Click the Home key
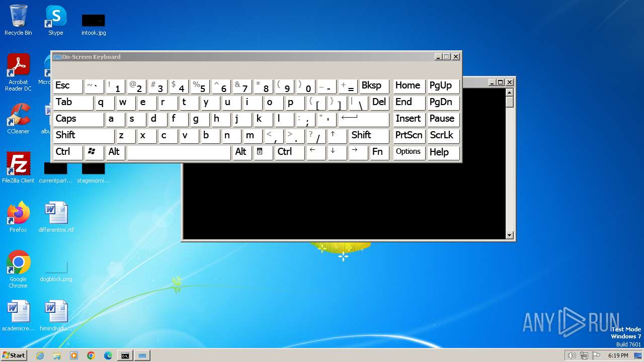Image resolution: width=644 pixels, height=362 pixels. point(409,86)
